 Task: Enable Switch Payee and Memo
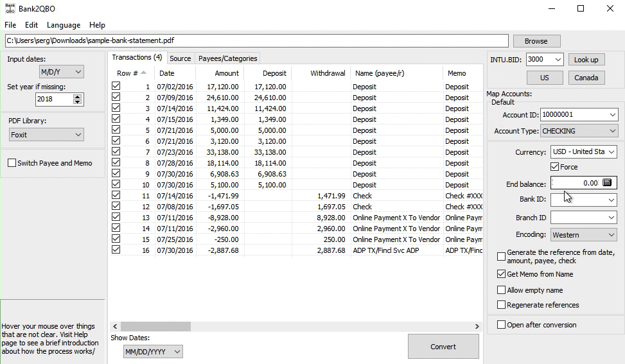click(12, 163)
